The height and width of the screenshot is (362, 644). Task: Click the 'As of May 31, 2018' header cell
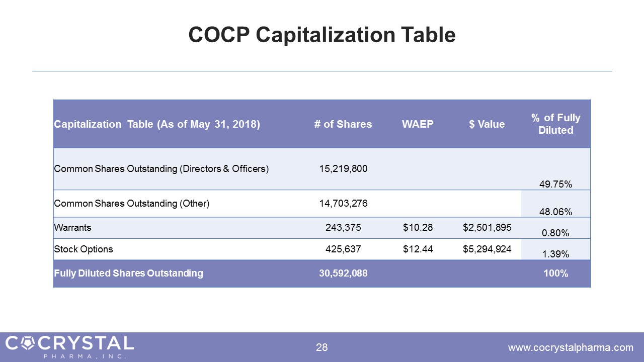pyautogui.click(x=157, y=124)
